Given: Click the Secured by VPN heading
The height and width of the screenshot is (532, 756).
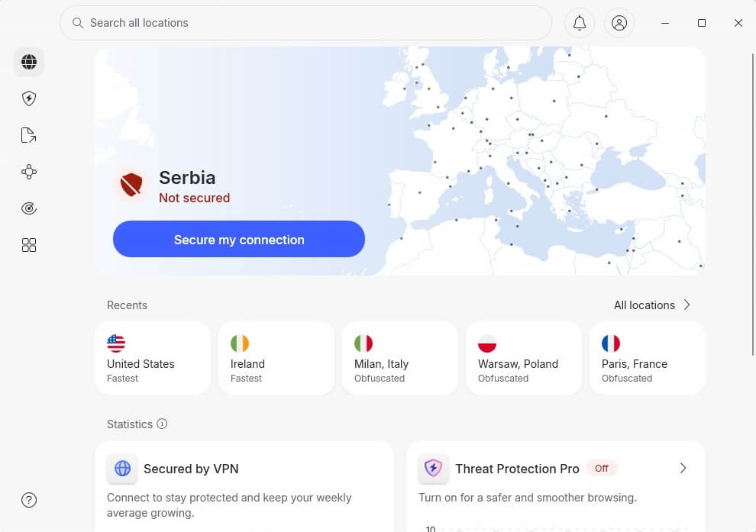Looking at the screenshot, I should pos(191,469).
